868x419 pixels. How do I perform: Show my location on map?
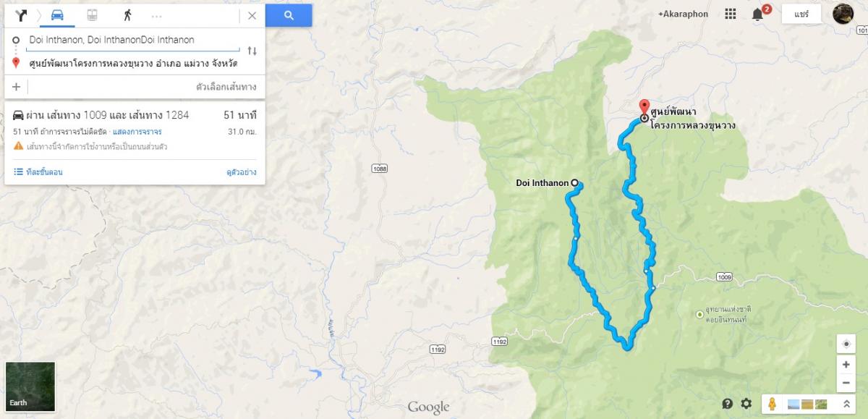(846, 344)
